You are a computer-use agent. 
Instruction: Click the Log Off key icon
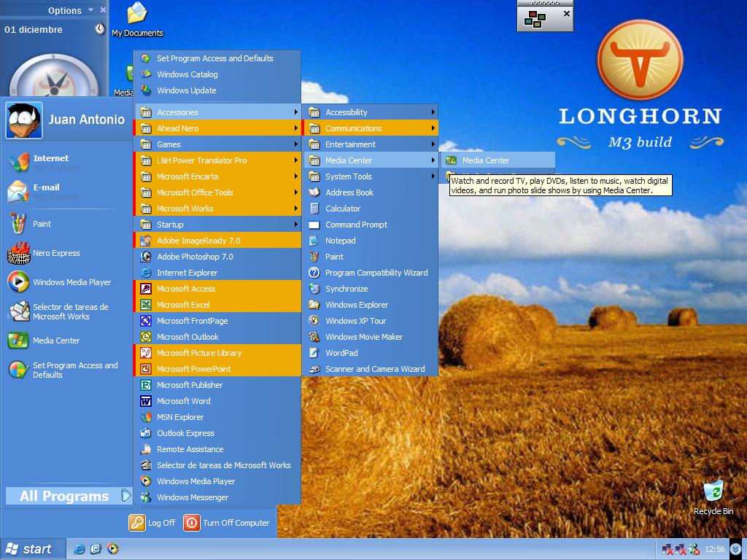click(136, 522)
